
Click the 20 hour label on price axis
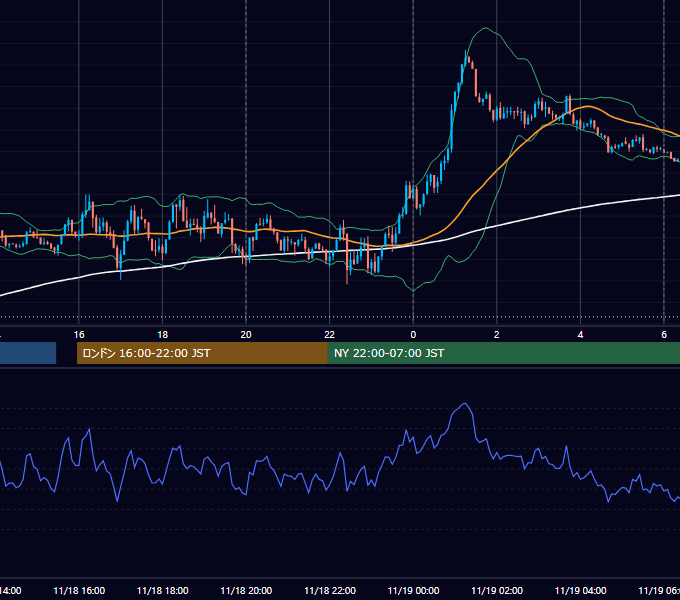[246, 335]
